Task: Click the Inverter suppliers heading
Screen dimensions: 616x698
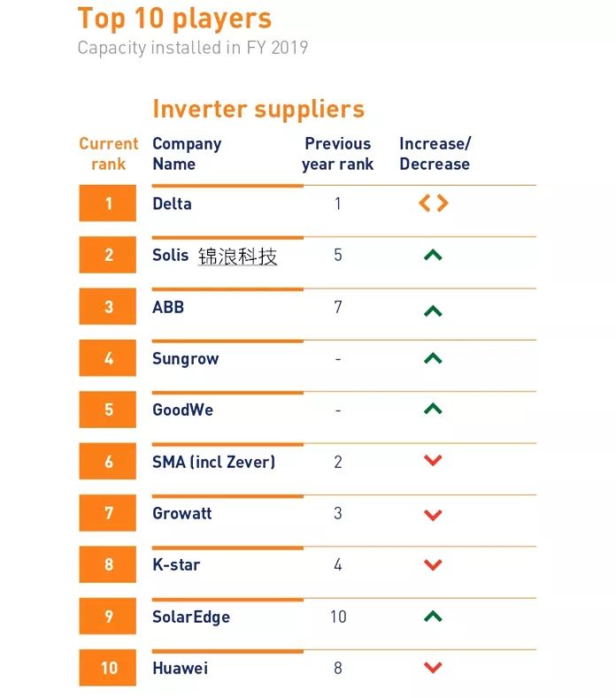Action: click(x=258, y=109)
